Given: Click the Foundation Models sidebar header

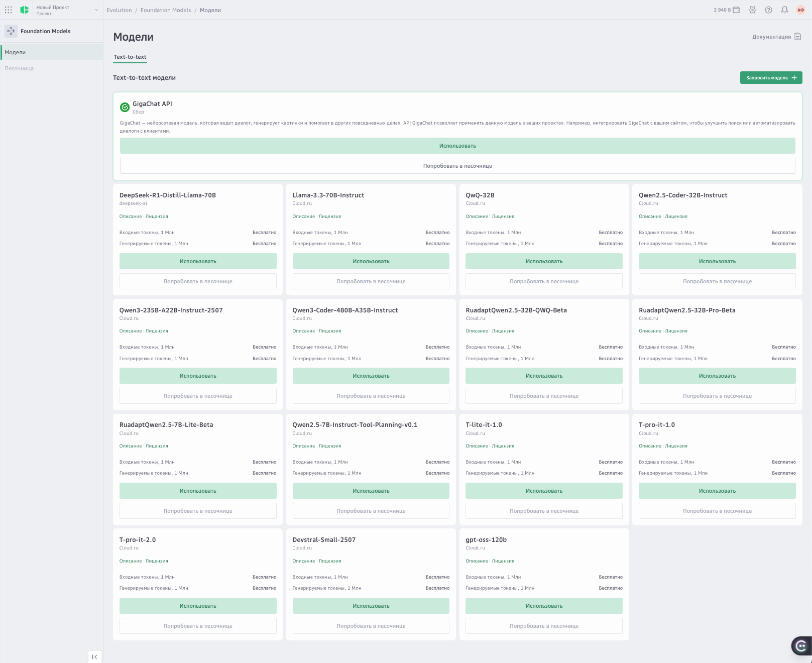Looking at the screenshot, I should coord(45,31).
